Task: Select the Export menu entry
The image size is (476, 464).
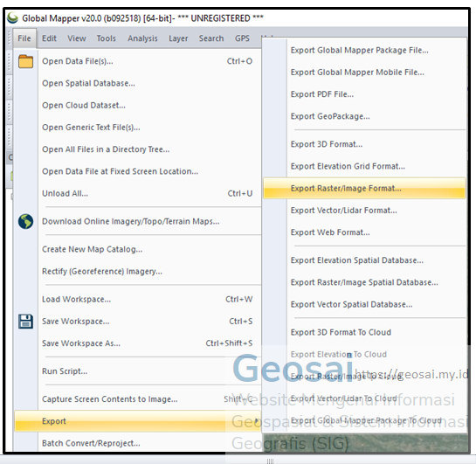Action: 138,421
